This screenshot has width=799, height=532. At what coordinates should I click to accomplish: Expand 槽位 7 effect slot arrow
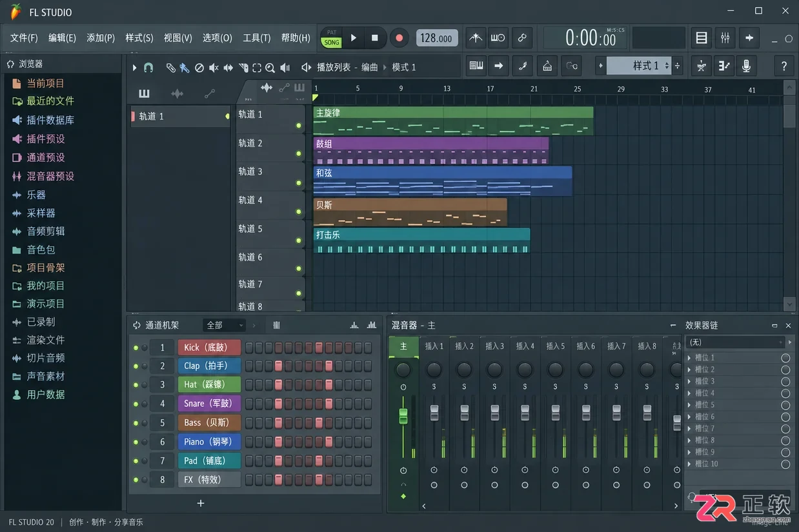click(689, 428)
